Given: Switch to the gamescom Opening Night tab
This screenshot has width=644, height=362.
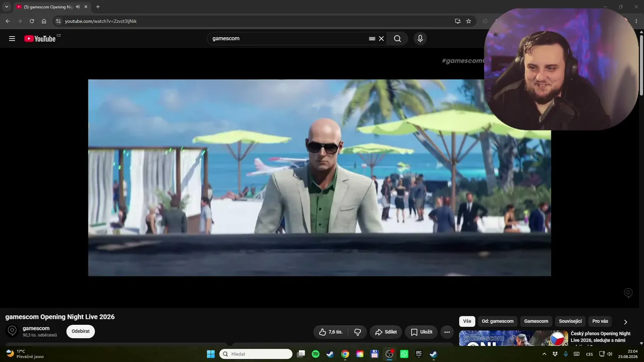Looking at the screenshot, I should click(x=48, y=7).
